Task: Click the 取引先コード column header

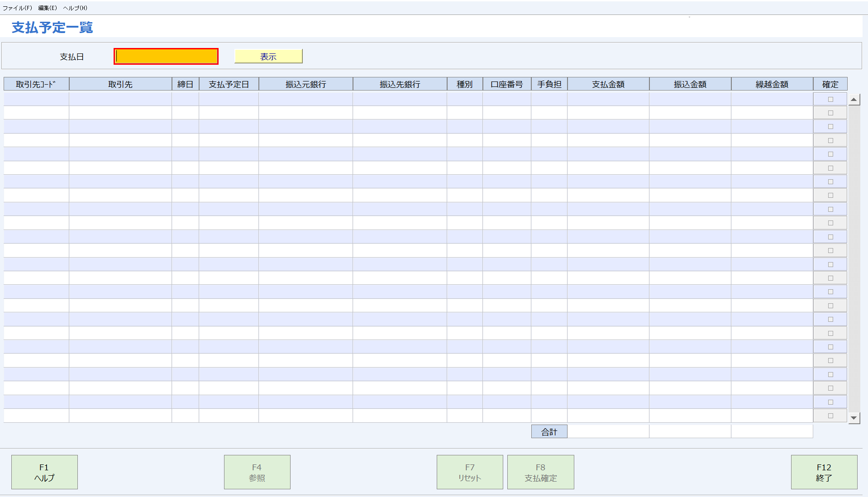Action: 36,84
